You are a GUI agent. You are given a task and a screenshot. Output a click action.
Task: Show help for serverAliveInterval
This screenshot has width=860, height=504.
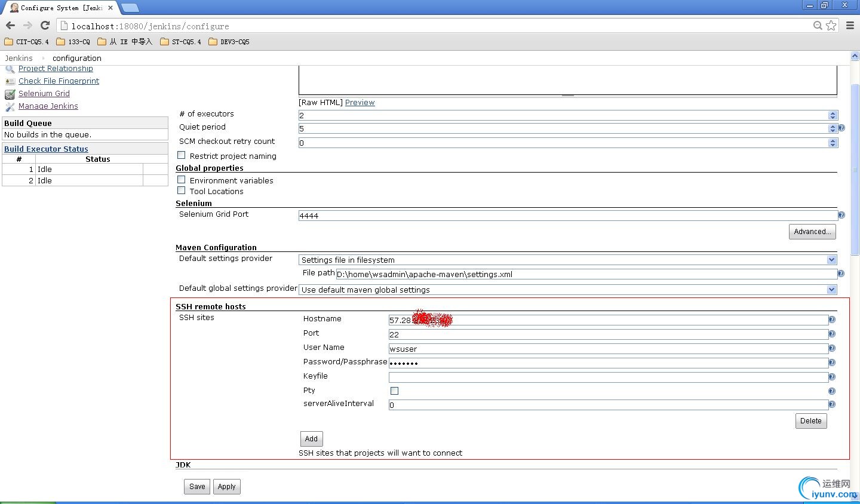point(832,404)
